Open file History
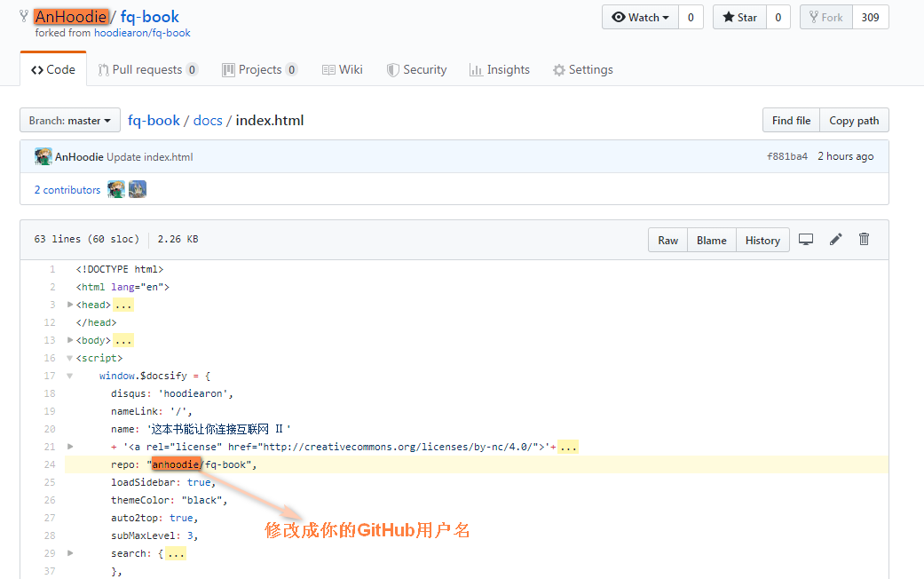This screenshot has height=579, width=924. click(x=762, y=240)
